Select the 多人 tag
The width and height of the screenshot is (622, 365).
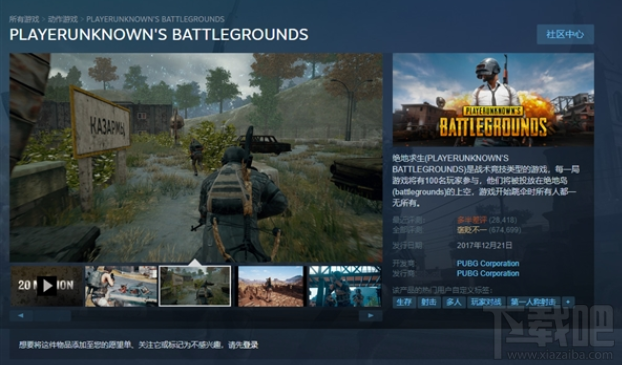454,302
